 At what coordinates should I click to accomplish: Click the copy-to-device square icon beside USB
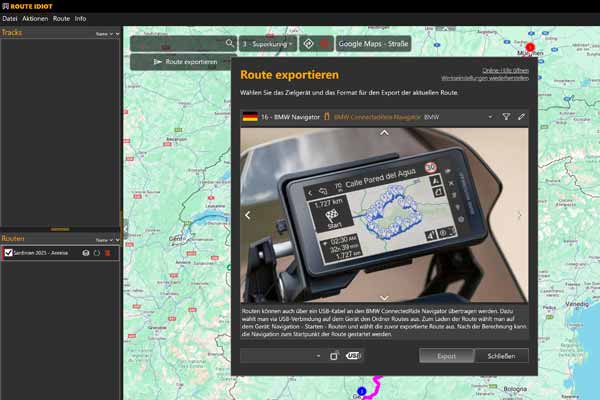(x=334, y=356)
